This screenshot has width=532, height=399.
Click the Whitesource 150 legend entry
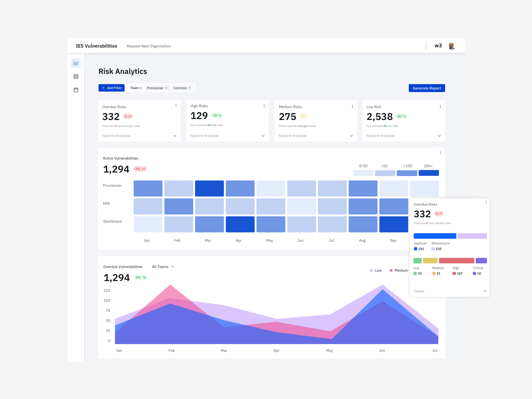point(436,249)
